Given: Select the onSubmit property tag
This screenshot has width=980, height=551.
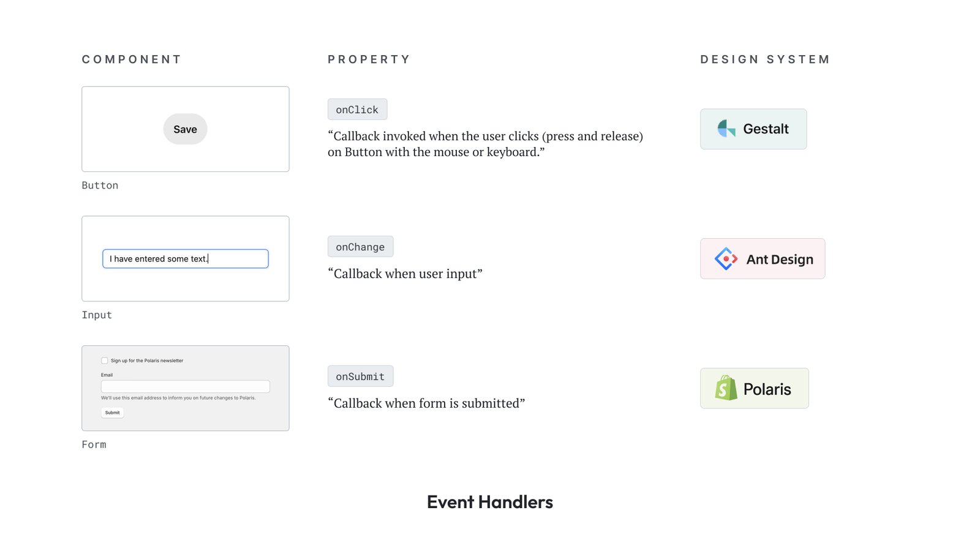Looking at the screenshot, I should (x=360, y=377).
